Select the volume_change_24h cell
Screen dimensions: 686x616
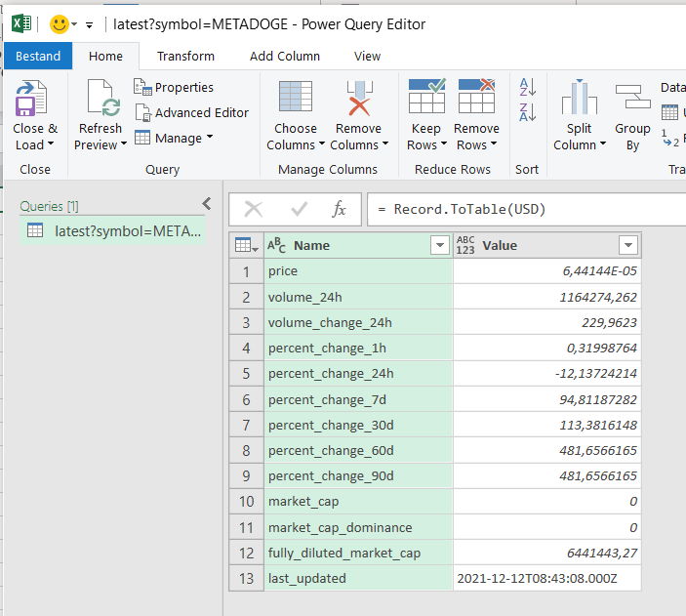358,323
